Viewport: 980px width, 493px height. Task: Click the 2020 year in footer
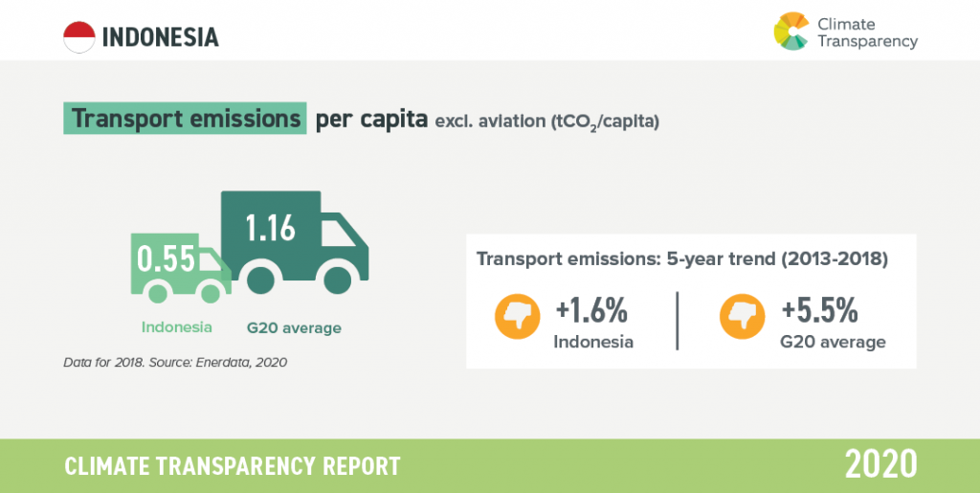[x=880, y=464]
